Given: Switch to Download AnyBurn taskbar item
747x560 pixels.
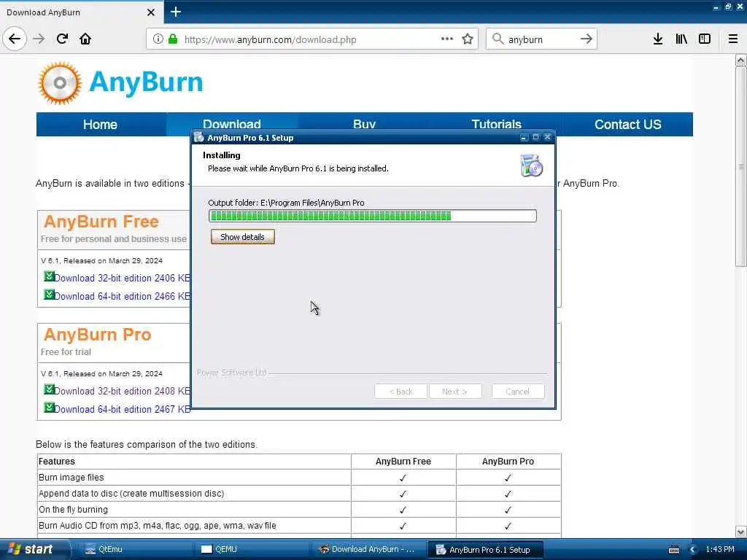Looking at the screenshot, I should point(368,550).
